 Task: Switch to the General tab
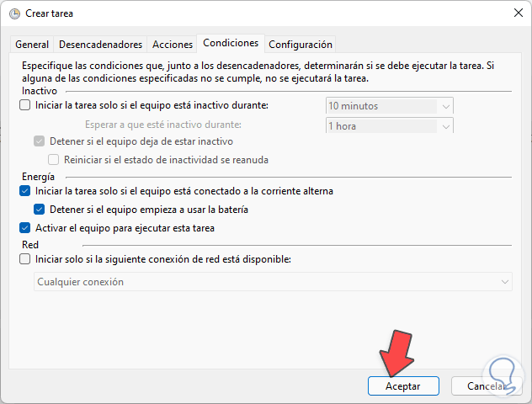tap(32, 45)
